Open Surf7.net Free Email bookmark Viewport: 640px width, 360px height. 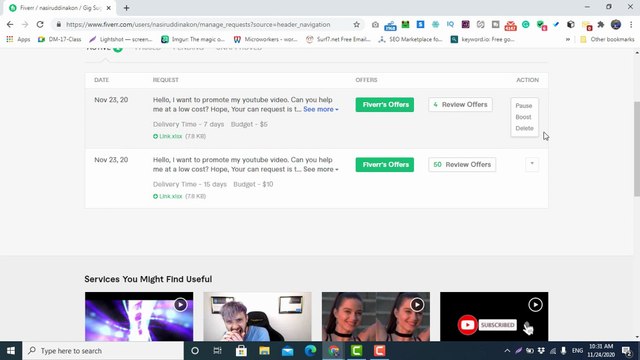coord(338,39)
